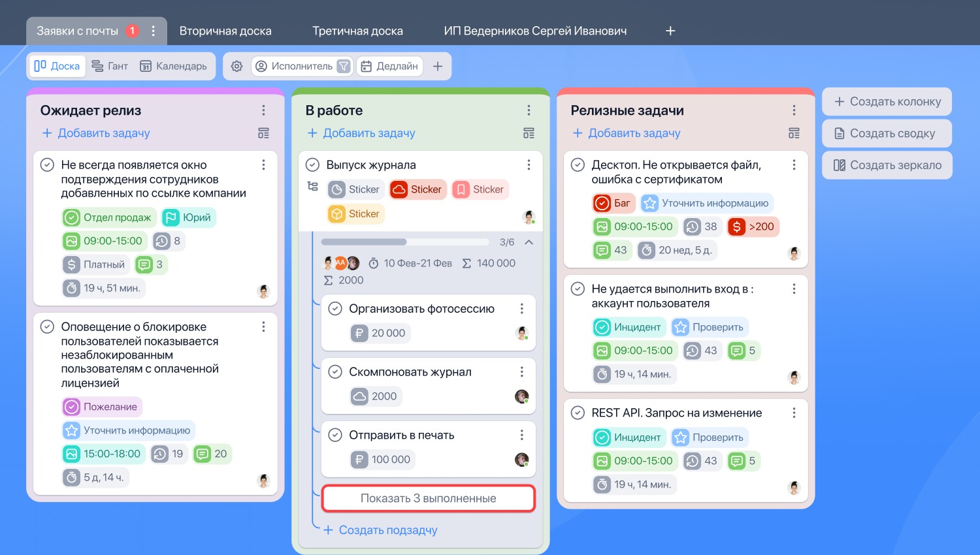The width and height of the screenshot is (980, 555).
Task: Click Создать колонку button
Action: click(887, 101)
